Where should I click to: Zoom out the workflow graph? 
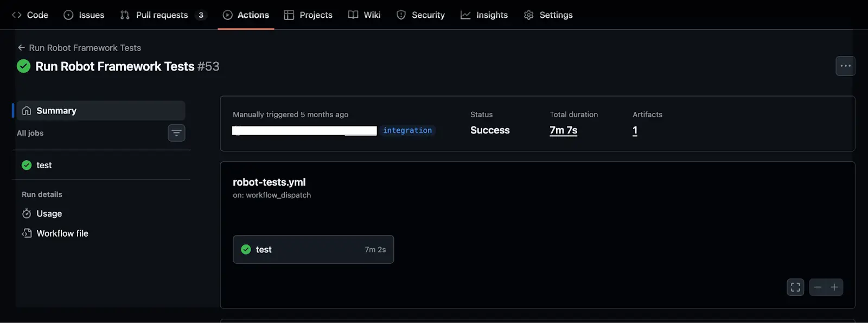(818, 287)
